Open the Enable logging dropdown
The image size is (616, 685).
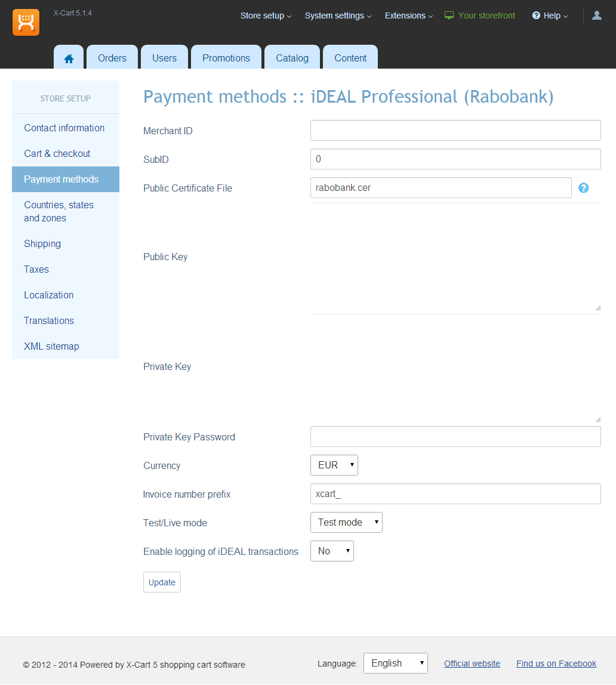point(332,551)
